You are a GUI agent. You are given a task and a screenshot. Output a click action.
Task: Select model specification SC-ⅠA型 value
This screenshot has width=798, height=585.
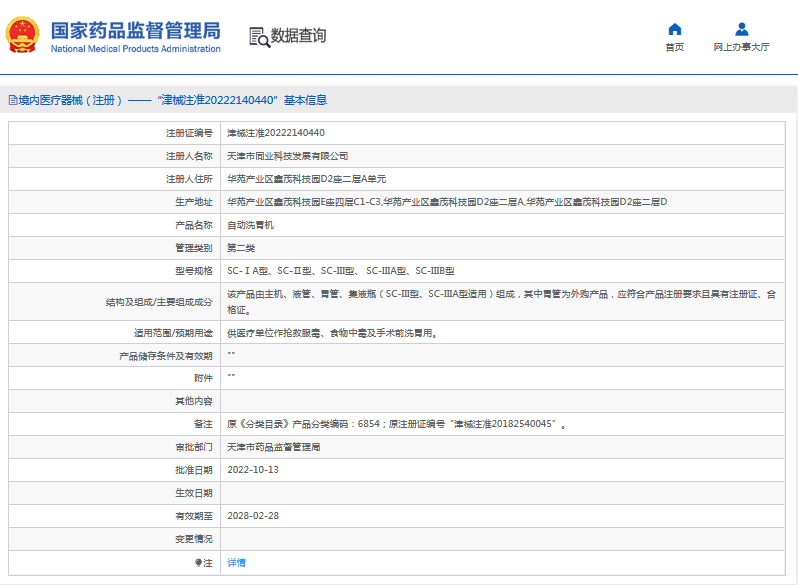[247, 271]
